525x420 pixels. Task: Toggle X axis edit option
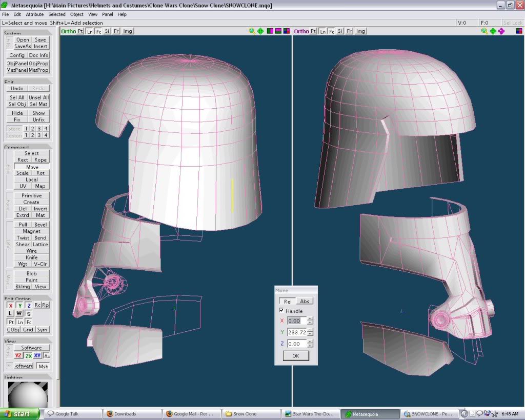tap(11, 305)
